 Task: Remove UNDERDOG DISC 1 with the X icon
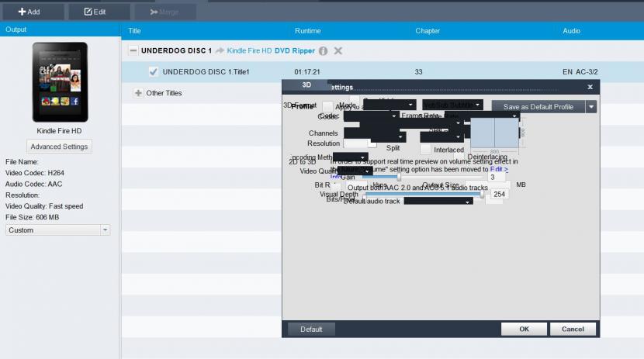click(338, 51)
